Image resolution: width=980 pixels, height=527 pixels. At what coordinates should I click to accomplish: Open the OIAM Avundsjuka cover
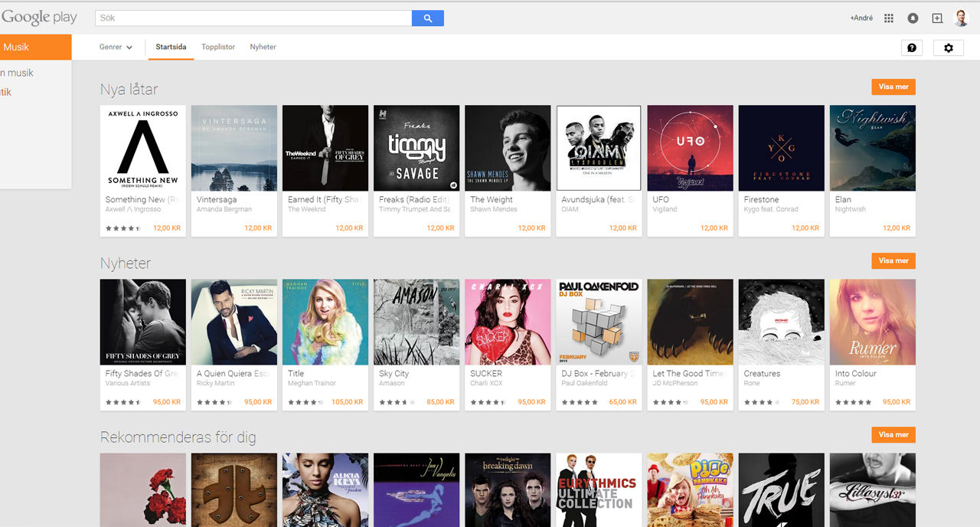tap(599, 148)
